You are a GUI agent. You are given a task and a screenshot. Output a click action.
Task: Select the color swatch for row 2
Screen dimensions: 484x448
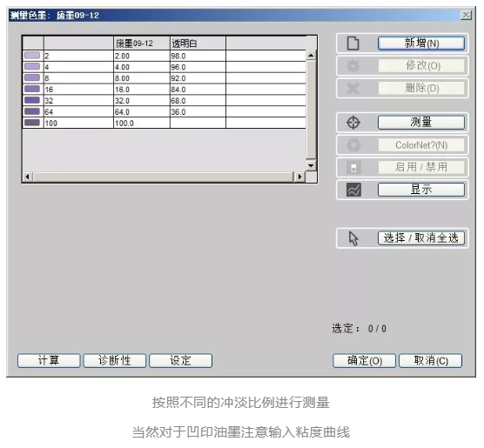click(32, 55)
